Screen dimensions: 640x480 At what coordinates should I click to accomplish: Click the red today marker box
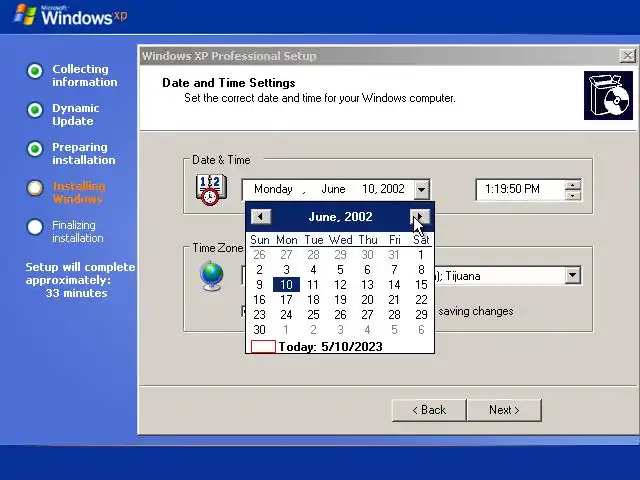pyautogui.click(x=263, y=347)
